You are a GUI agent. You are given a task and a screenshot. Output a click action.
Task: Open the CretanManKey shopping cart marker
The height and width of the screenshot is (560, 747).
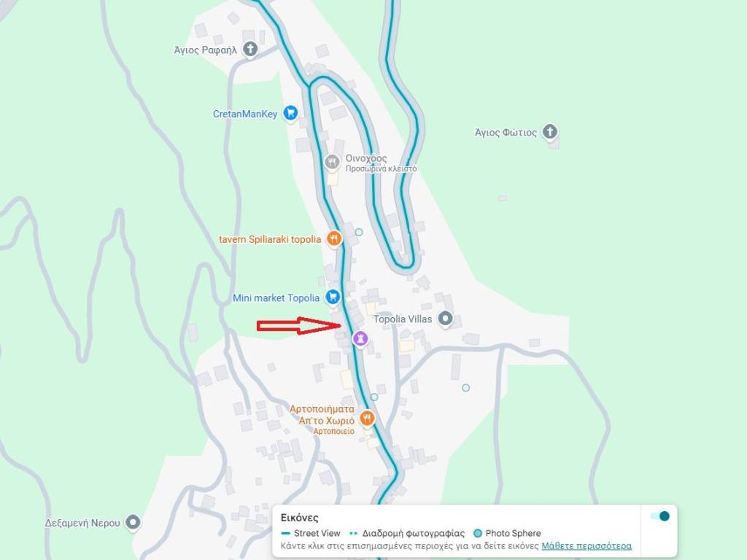pos(290,113)
